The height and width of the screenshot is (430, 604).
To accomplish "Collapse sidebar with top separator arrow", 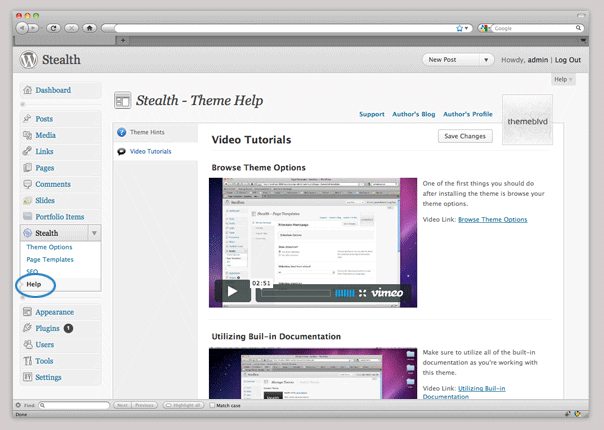I will 23,104.
